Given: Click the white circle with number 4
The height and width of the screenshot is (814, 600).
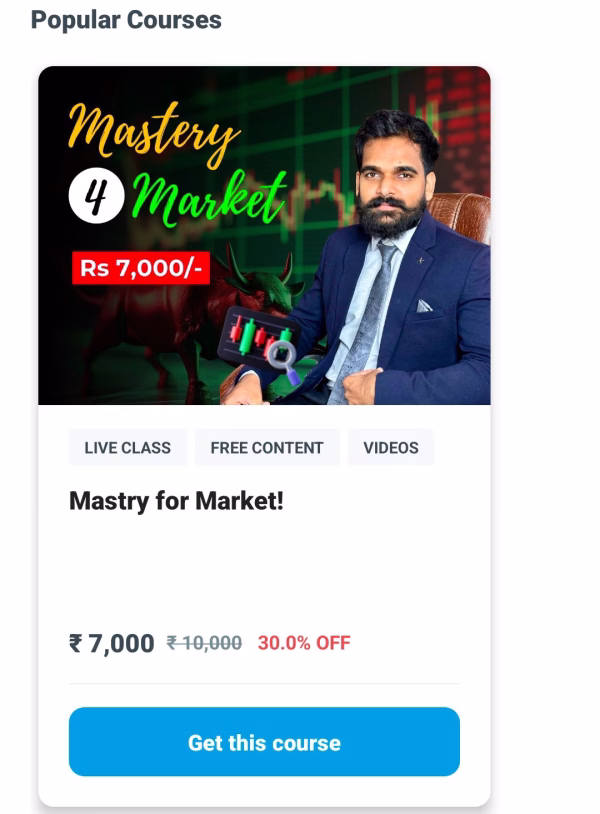Looking at the screenshot, I should click(x=97, y=196).
